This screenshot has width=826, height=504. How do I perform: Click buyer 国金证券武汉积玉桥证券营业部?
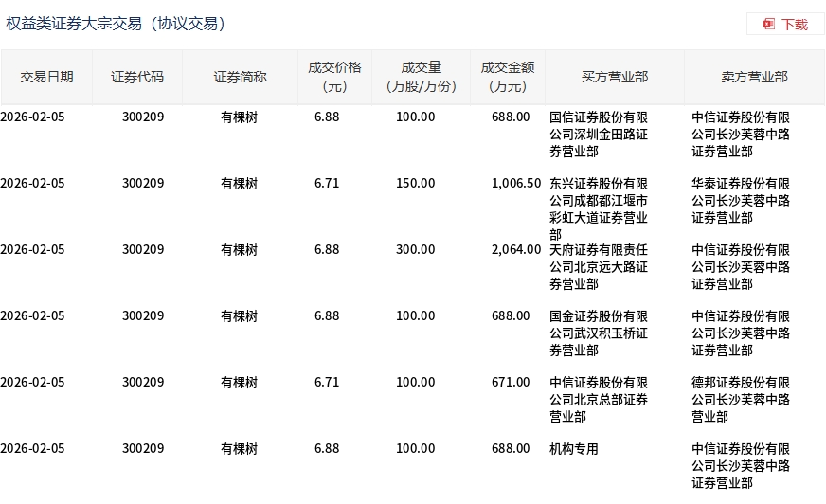[x=599, y=333]
